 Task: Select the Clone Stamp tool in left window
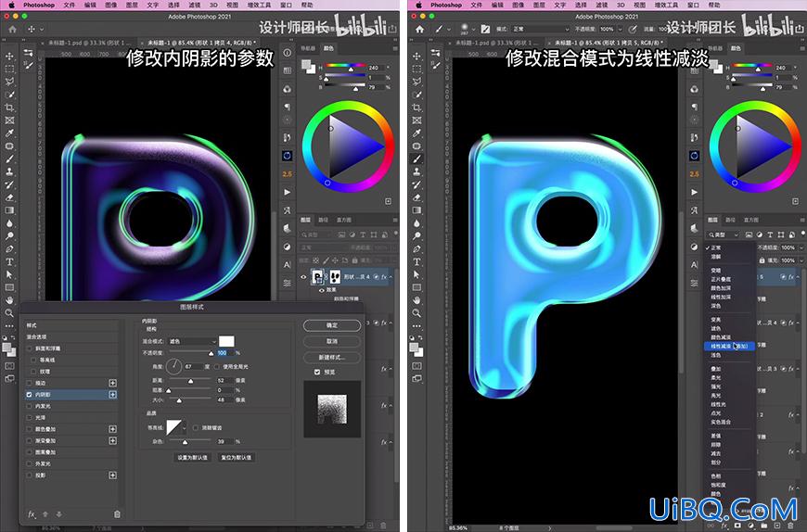(9, 171)
